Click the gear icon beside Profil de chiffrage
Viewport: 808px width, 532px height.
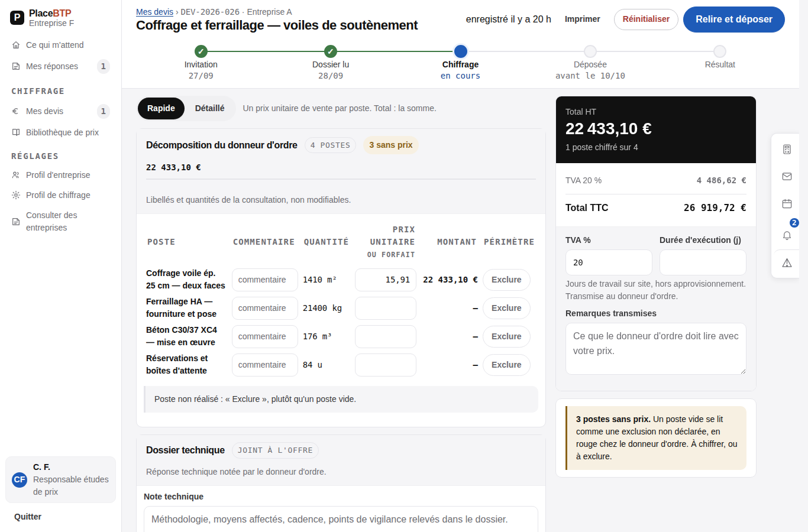tap(16, 195)
